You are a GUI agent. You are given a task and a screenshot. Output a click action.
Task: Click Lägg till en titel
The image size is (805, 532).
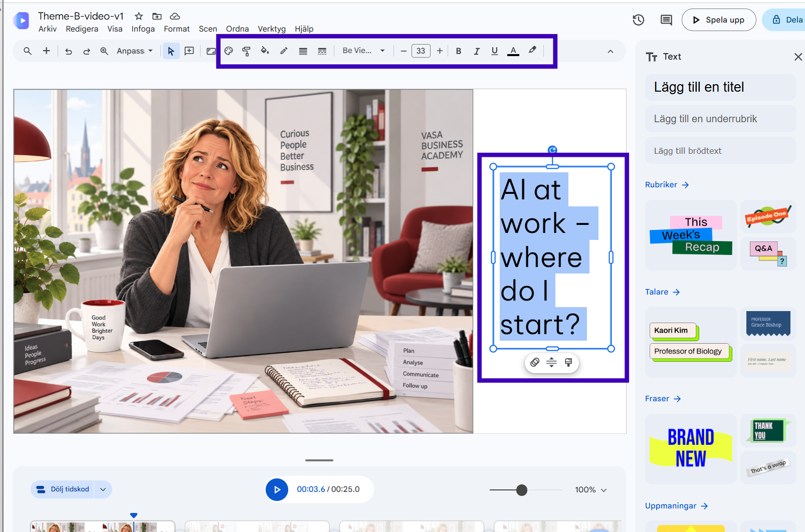point(721,87)
